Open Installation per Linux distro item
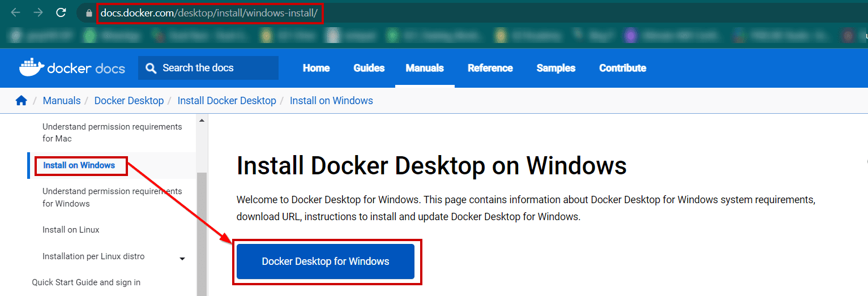This screenshot has width=868, height=296. click(x=93, y=256)
